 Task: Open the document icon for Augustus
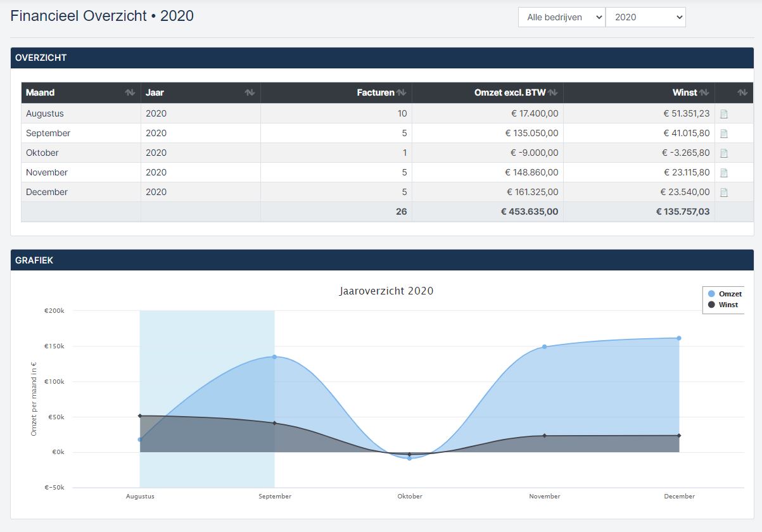pyautogui.click(x=724, y=114)
